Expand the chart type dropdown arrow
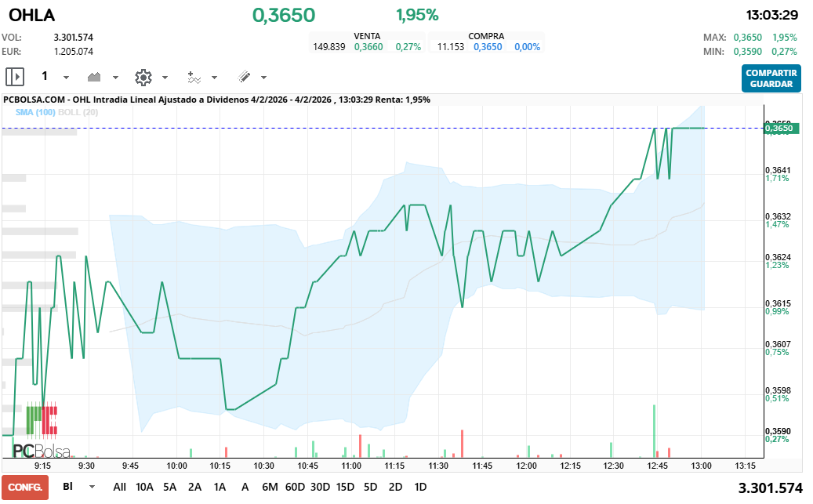The height and width of the screenshot is (504, 813). (x=115, y=78)
